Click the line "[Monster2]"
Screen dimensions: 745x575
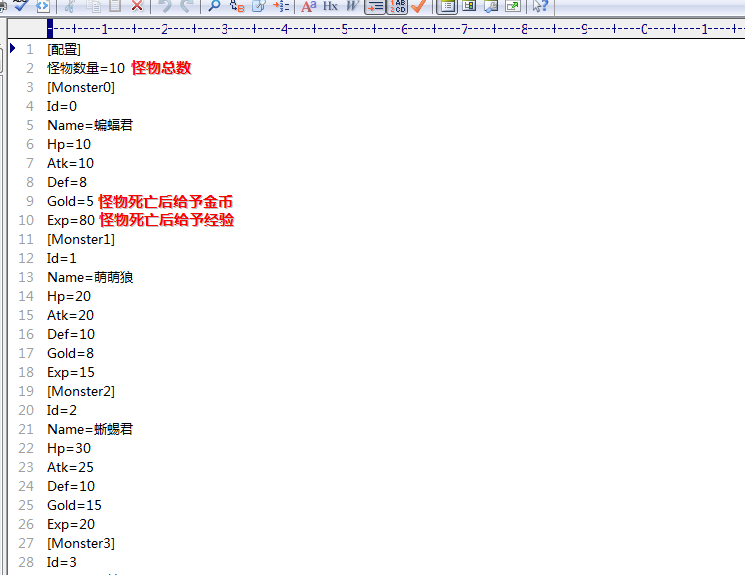coord(81,391)
